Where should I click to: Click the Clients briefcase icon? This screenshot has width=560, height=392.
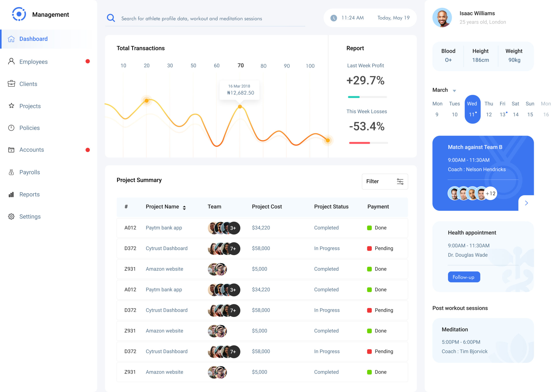pyautogui.click(x=11, y=84)
